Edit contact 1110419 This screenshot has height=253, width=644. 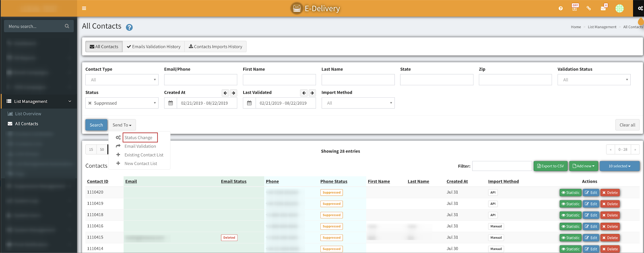[591, 204]
